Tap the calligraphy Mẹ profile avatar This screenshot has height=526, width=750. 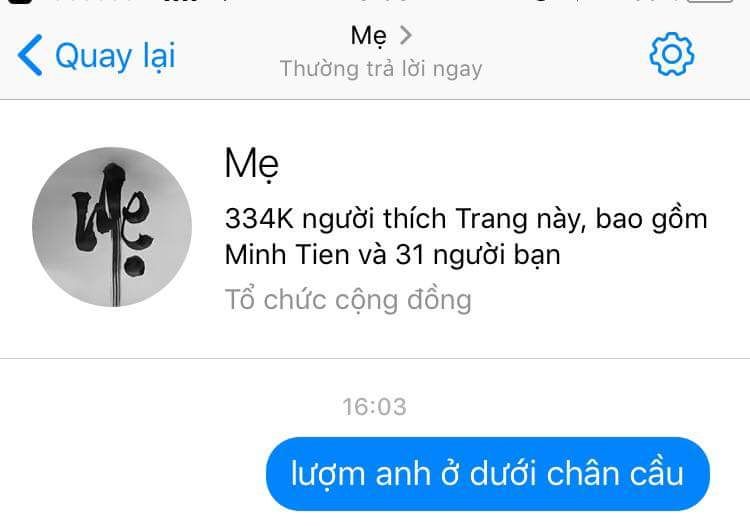click(112, 227)
